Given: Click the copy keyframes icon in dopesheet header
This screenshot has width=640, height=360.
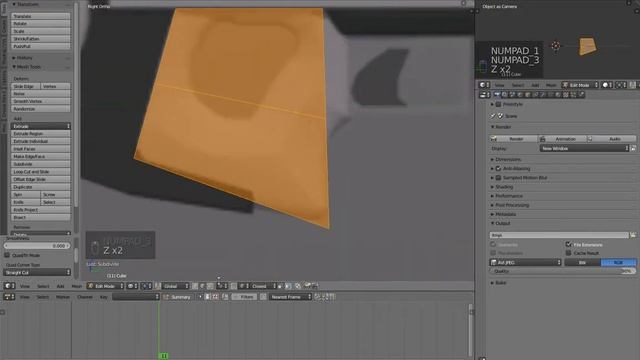Looking at the screenshot, I should [317, 297].
